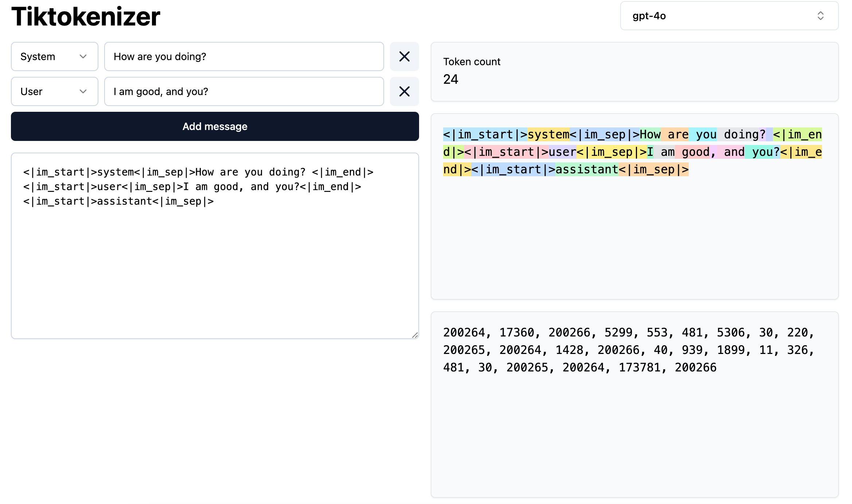Click token ID 200264 in list
Image resolution: width=852 pixels, height=504 pixels.
point(464,332)
